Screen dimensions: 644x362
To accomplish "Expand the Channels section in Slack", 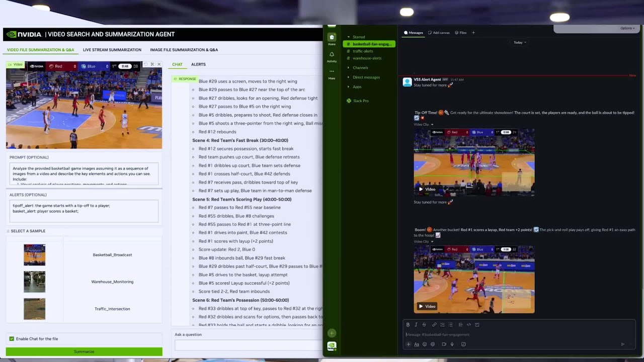I will [x=348, y=68].
